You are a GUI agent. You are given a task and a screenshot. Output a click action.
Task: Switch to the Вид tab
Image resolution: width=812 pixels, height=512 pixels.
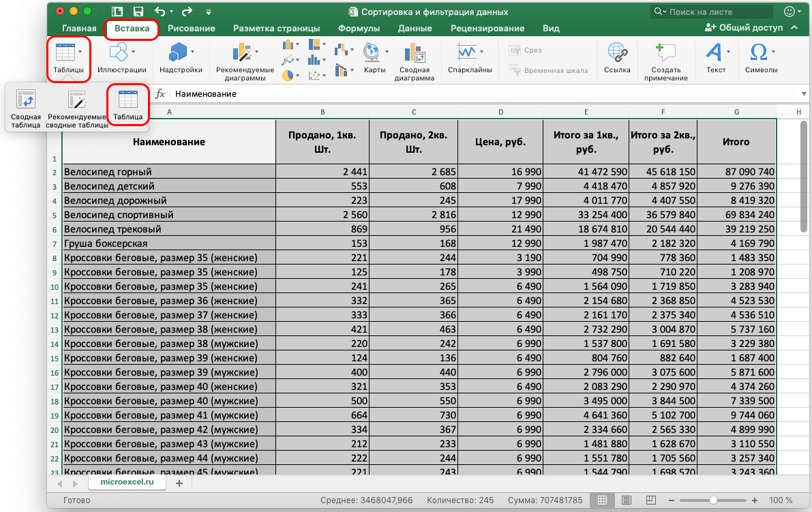tap(551, 28)
